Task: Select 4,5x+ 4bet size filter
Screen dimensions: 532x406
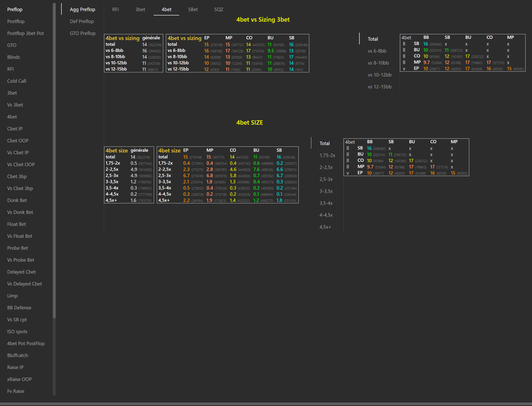Action: click(325, 227)
